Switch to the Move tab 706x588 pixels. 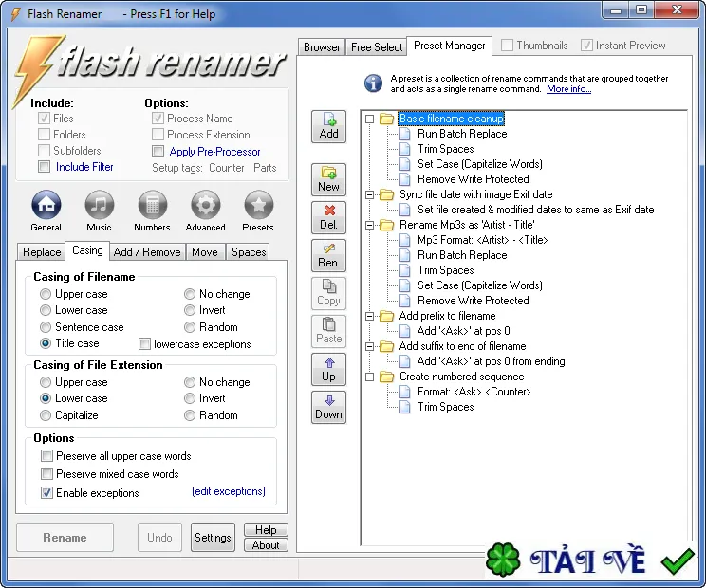coord(205,252)
